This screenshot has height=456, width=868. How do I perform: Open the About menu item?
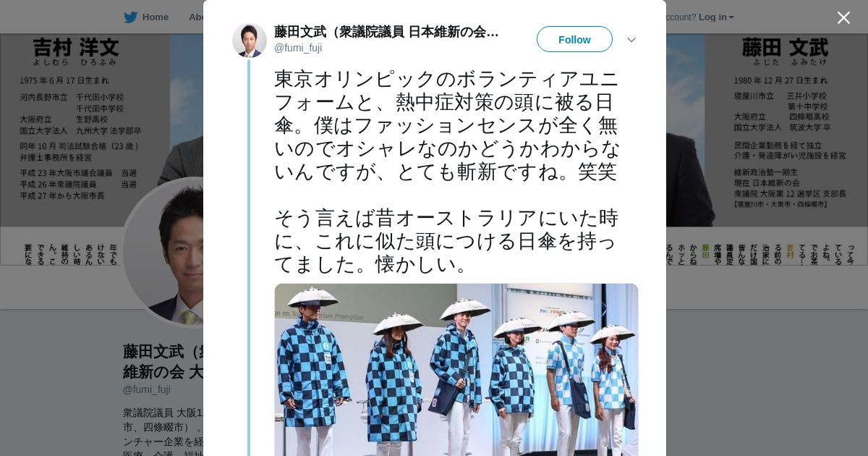click(x=197, y=17)
